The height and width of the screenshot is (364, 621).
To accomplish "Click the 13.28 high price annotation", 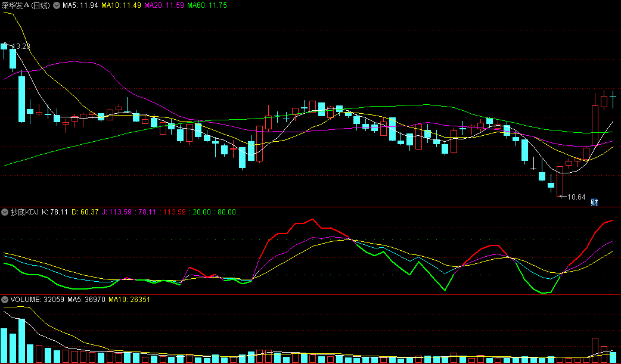I will tap(21, 46).
